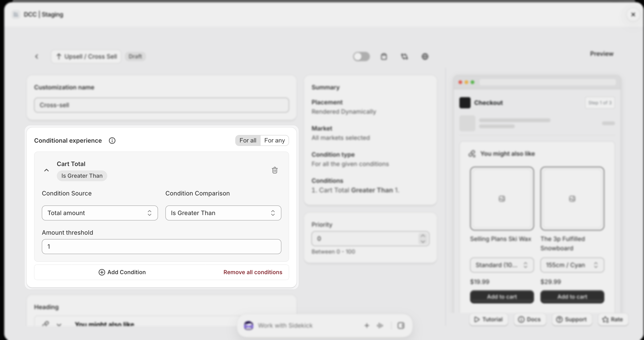Click the voice icon in Sidekick bar
The width and height of the screenshot is (644, 340).
380,326
